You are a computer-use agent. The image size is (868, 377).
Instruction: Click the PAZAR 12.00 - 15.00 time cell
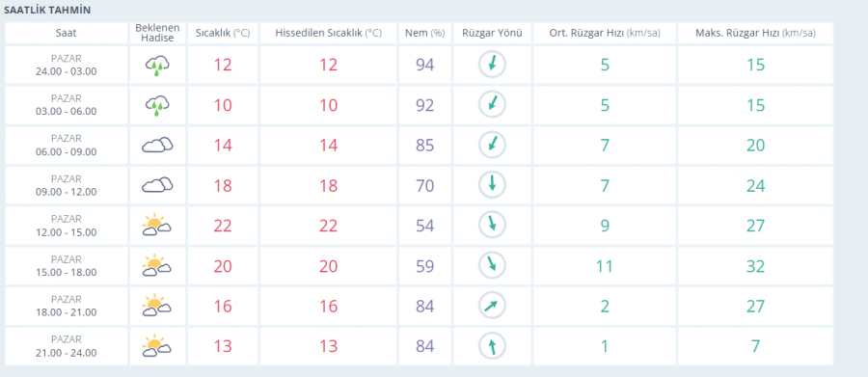pos(67,226)
